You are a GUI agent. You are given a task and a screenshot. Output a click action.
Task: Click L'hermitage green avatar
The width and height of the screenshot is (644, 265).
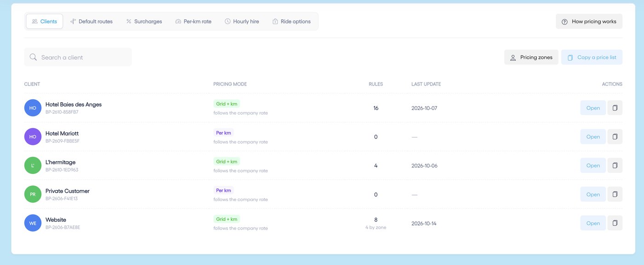tap(33, 166)
